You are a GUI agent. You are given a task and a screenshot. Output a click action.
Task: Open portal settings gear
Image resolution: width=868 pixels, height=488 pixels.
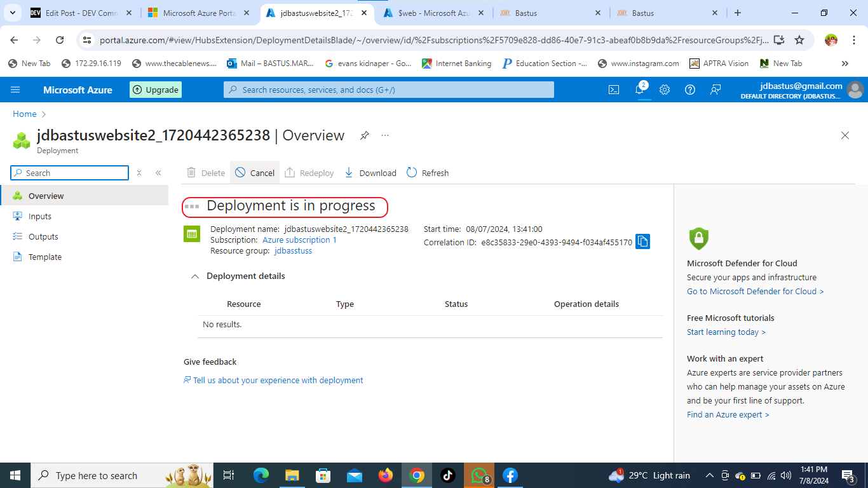pos(665,90)
